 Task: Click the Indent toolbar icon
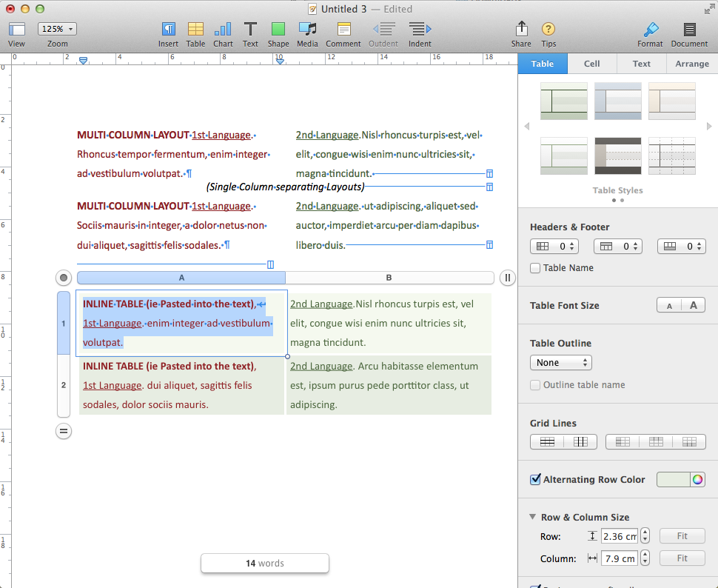[420, 30]
